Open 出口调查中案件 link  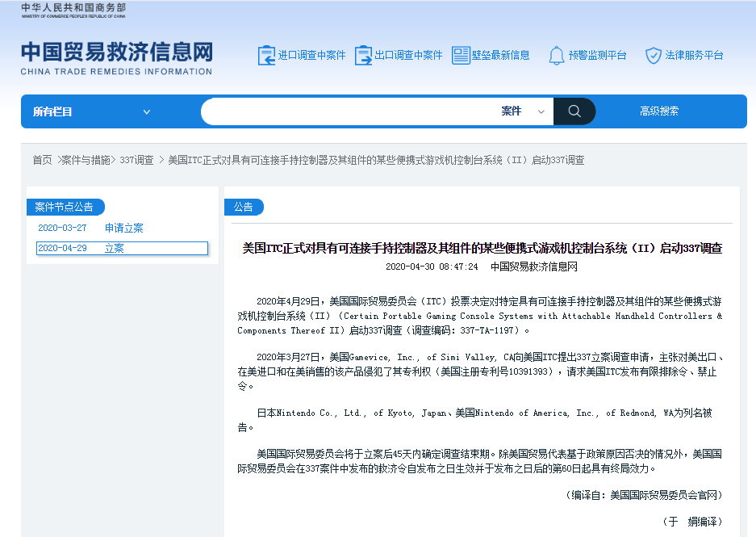(408, 56)
